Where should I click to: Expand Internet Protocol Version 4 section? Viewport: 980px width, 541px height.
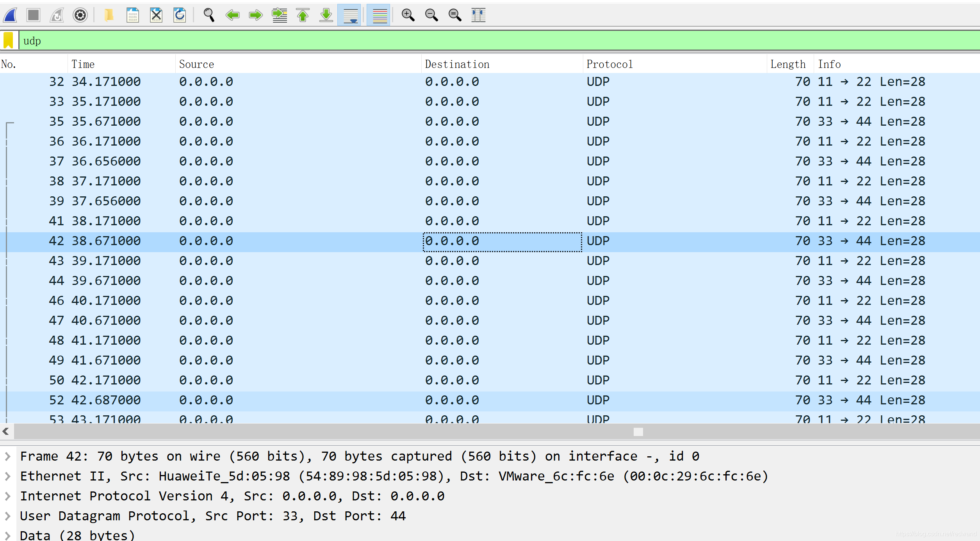(x=7, y=496)
